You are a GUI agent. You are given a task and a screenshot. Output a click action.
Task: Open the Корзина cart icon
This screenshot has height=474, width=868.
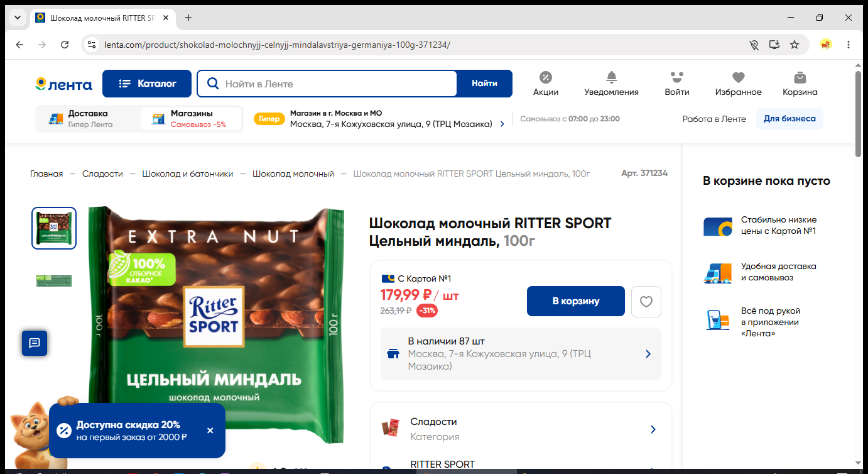(800, 84)
